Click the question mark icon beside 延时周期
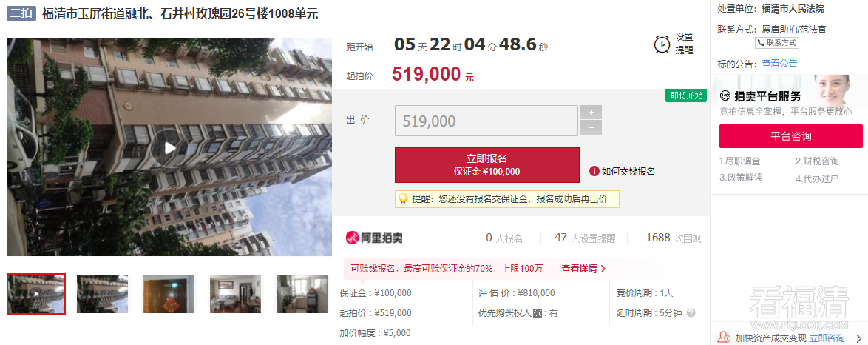This screenshot has width=868, height=345. (x=691, y=313)
